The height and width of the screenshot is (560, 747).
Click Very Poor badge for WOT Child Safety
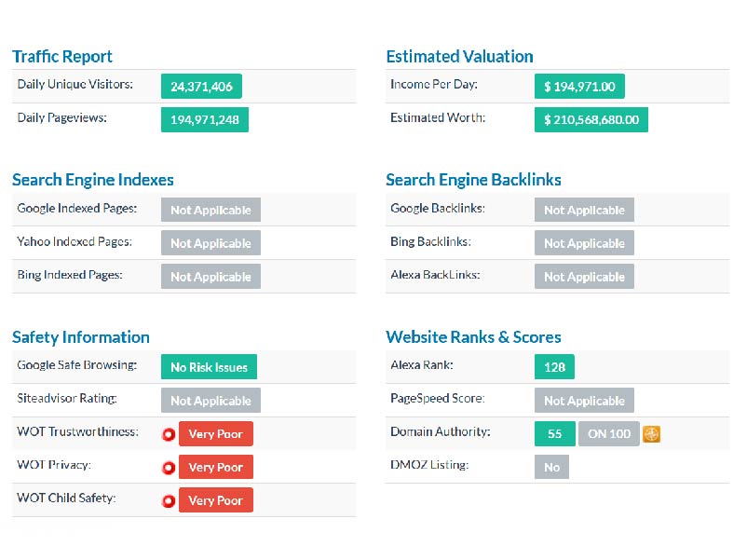click(x=215, y=501)
